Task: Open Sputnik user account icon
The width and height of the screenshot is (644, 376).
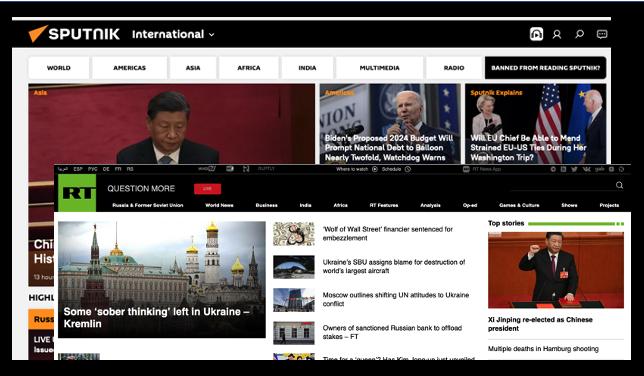Action: coord(557,34)
